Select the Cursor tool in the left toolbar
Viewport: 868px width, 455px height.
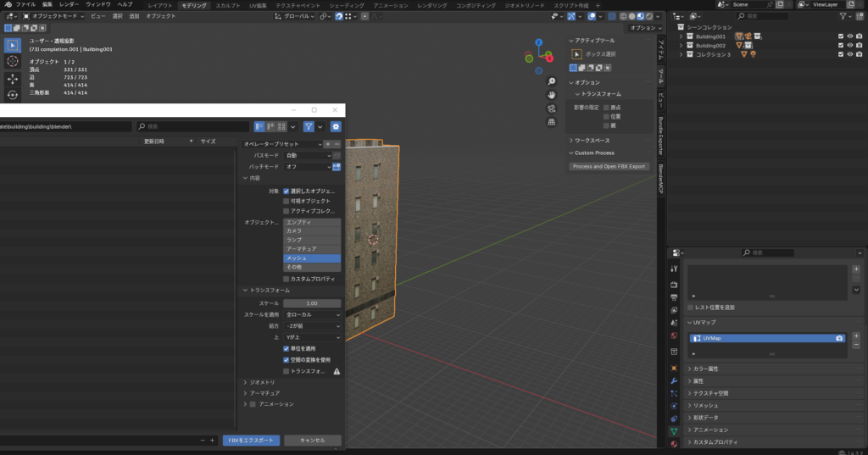coord(13,61)
